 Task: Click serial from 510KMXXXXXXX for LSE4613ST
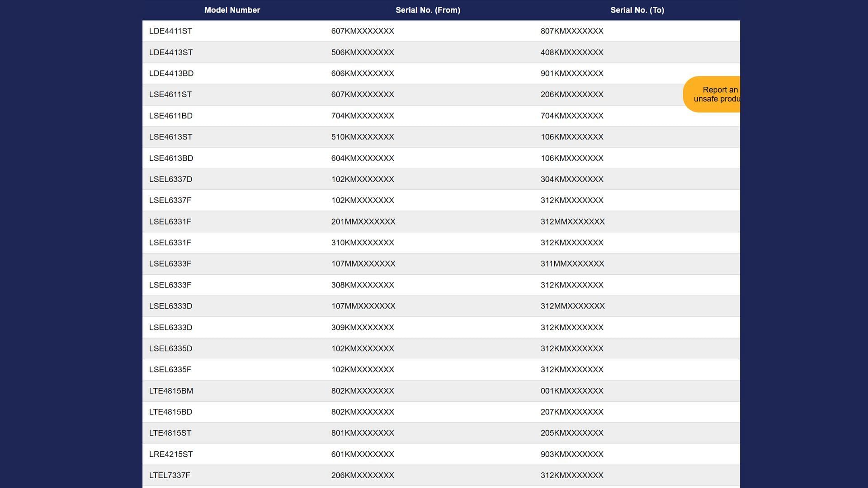(x=363, y=137)
